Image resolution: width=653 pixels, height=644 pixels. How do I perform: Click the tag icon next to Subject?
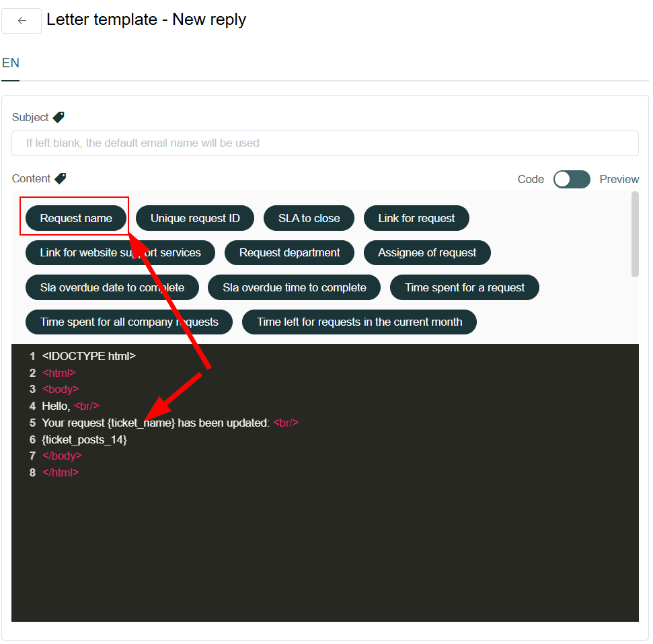tap(59, 117)
